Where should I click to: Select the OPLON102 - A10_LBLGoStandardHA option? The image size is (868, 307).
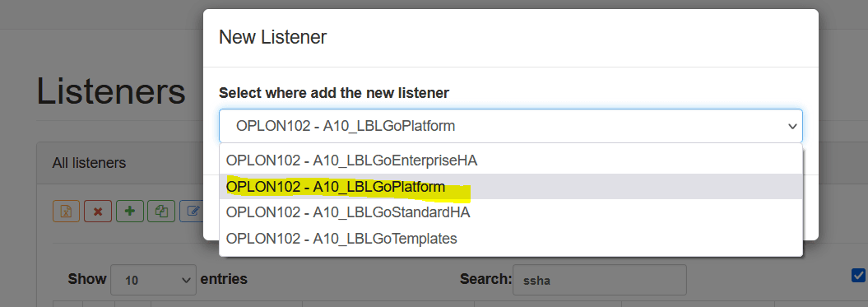[x=510, y=212]
